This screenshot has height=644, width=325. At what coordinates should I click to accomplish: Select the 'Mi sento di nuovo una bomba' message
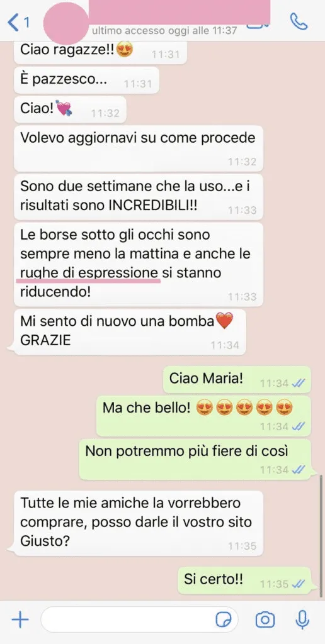(130, 332)
